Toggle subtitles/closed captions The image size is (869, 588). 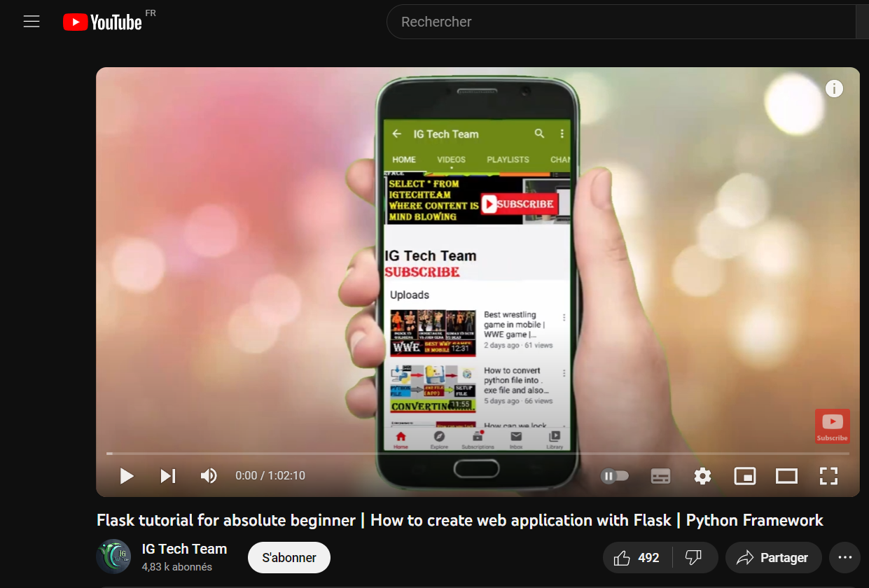click(660, 476)
